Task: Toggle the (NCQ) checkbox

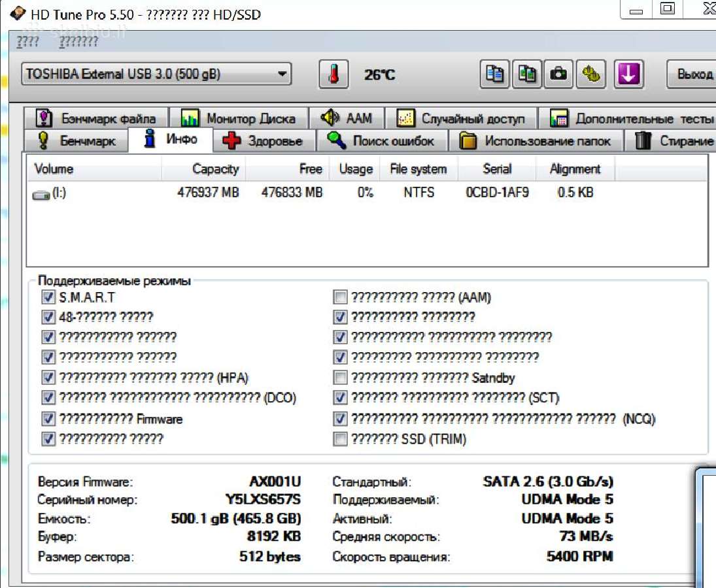Action: (340, 419)
